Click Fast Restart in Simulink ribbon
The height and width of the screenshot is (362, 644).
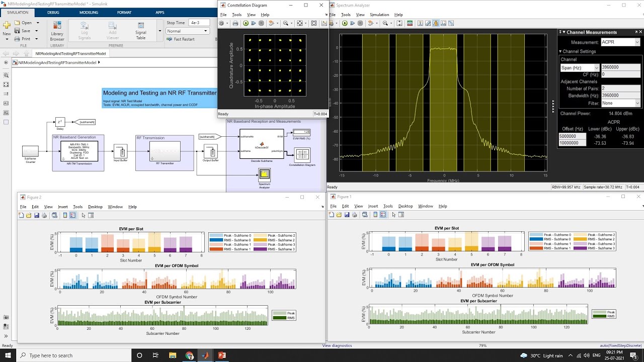click(x=181, y=39)
